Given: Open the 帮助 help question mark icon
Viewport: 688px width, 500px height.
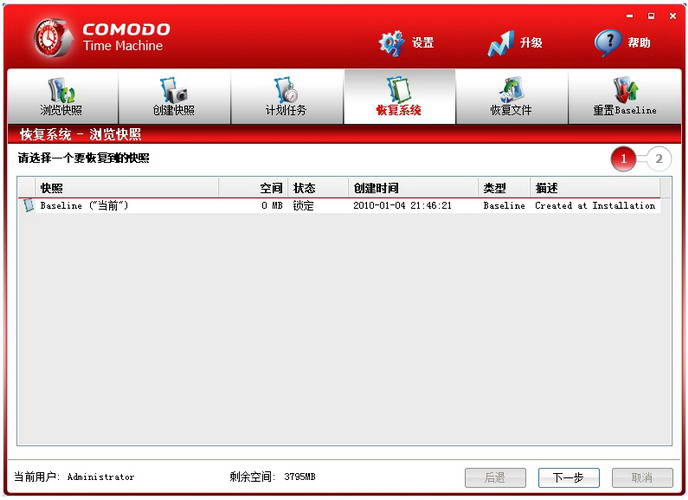Looking at the screenshot, I should click(608, 43).
